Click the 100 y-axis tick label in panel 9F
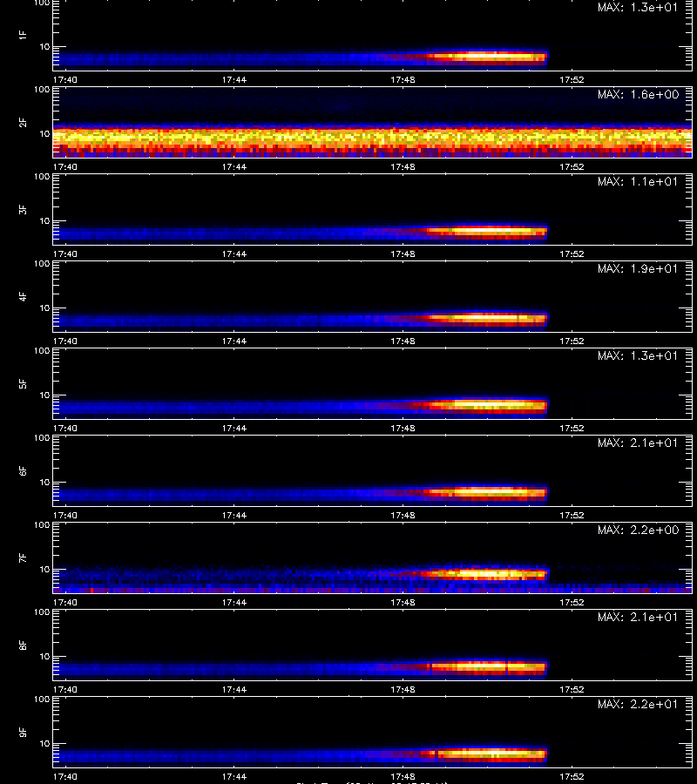The image size is (697, 784). (x=42, y=699)
